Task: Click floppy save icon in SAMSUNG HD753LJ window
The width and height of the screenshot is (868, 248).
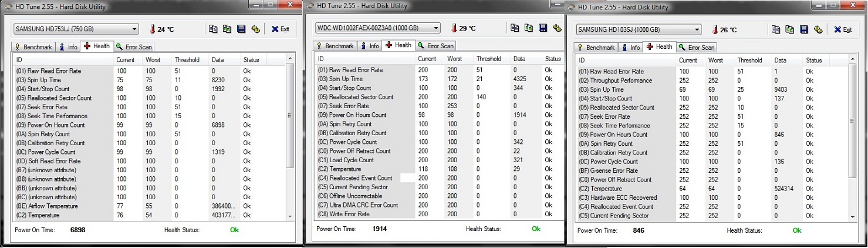Action: tap(241, 29)
